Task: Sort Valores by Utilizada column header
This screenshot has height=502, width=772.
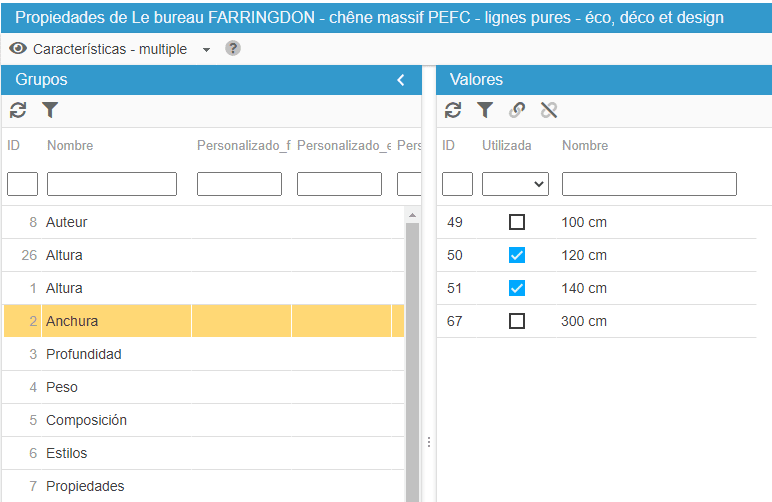Action: point(507,145)
